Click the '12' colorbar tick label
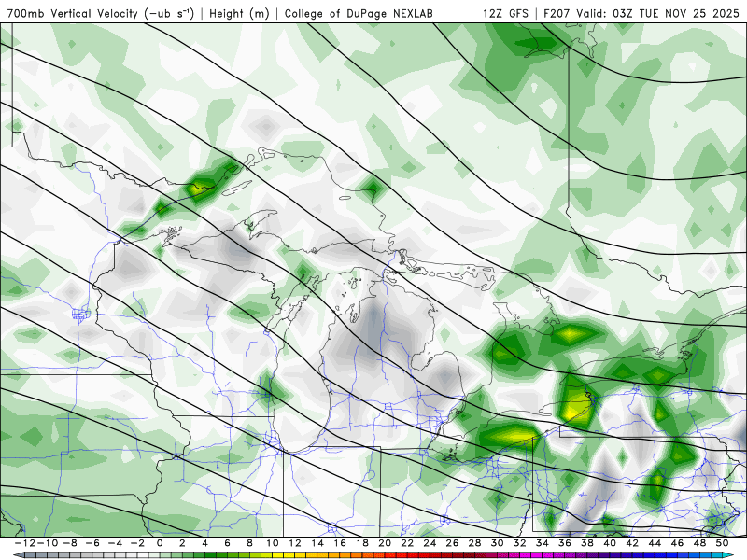The image size is (747, 560). tap(294, 543)
